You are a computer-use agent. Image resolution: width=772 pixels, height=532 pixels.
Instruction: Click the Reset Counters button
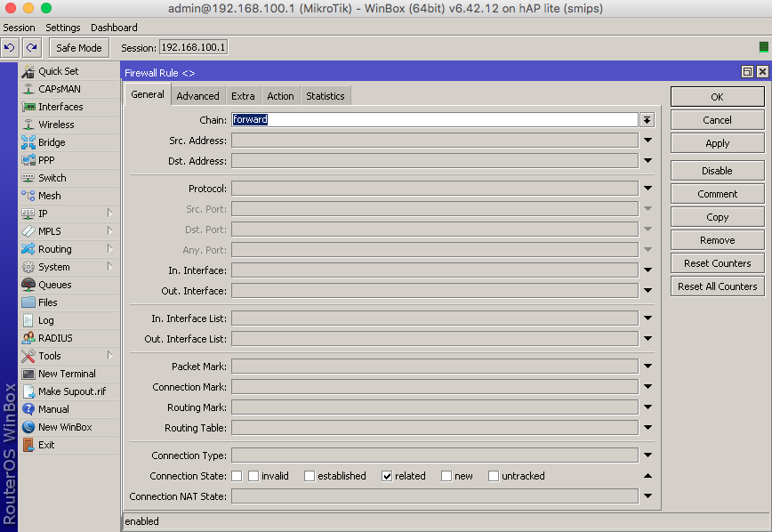click(718, 263)
